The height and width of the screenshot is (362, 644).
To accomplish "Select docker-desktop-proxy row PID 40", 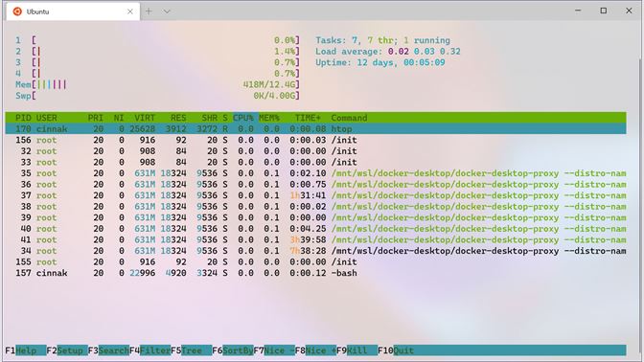I will pos(316,229).
